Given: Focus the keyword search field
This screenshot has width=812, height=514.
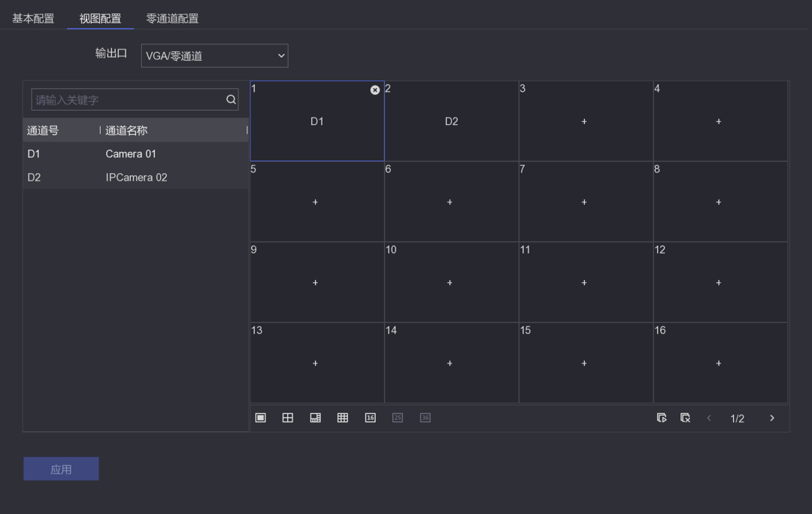Looking at the screenshot, I should [x=128, y=99].
